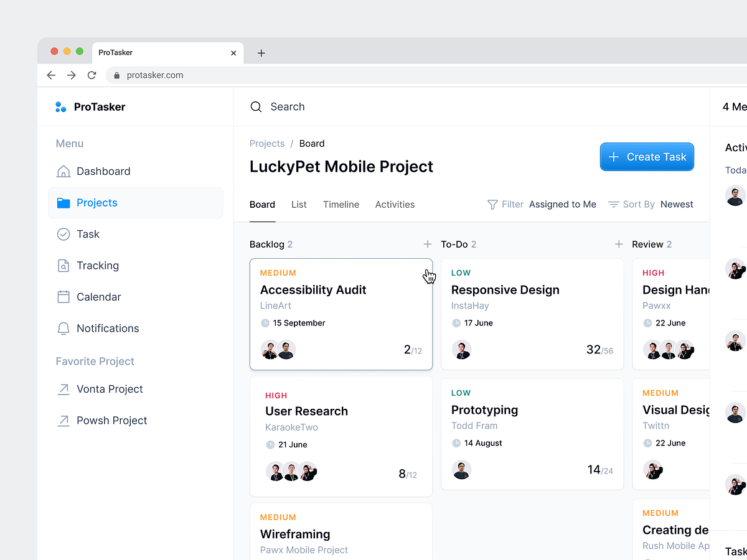The width and height of the screenshot is (747, 560).
Task: Click the plus icon beside Backlog column
Action: [x=427, y=245]
